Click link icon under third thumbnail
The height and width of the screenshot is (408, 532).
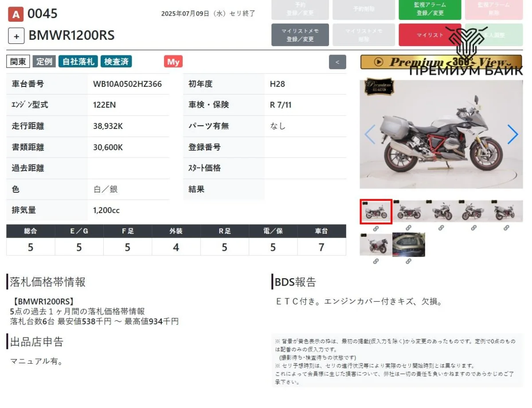coord(441,228)
